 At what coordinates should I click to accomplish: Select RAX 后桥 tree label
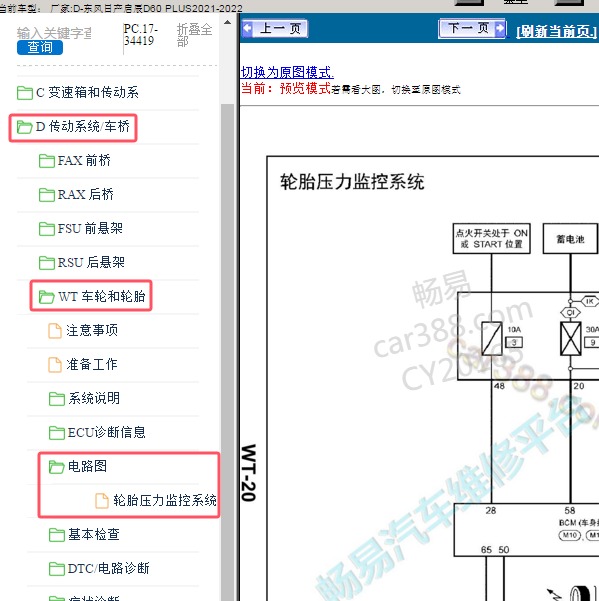[85, 194]
